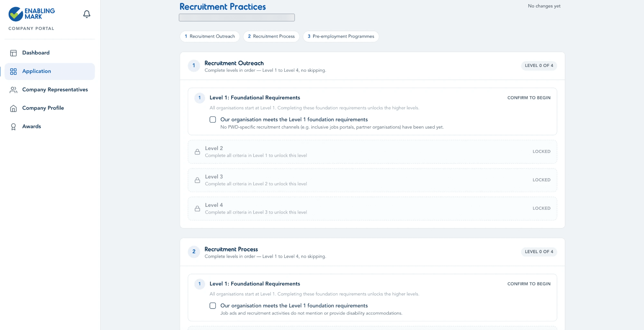Image resolution: width=644 pixels, height=330 pixels.
Task: Click LOCKED label on Level 2
Action: pos(542,151)
